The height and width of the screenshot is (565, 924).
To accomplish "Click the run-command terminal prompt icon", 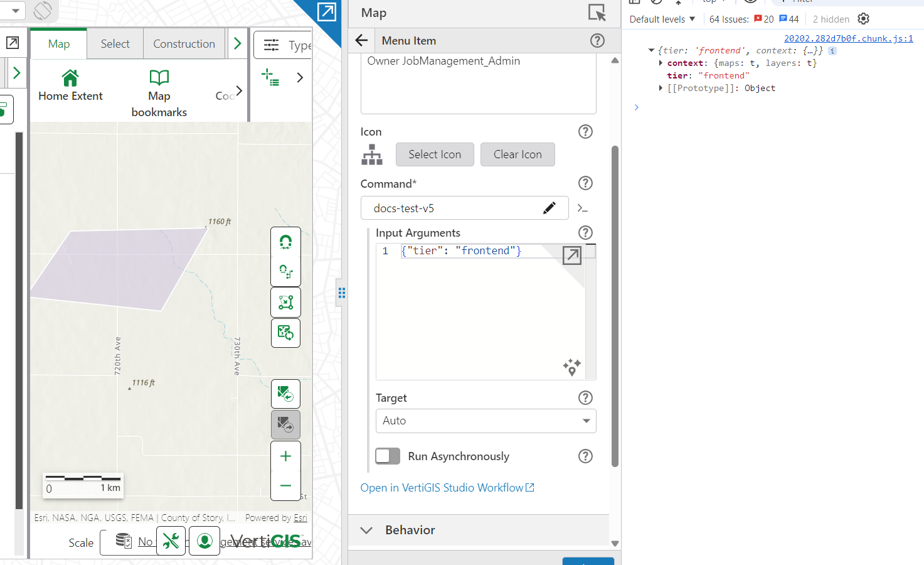I will coord(583,208).
